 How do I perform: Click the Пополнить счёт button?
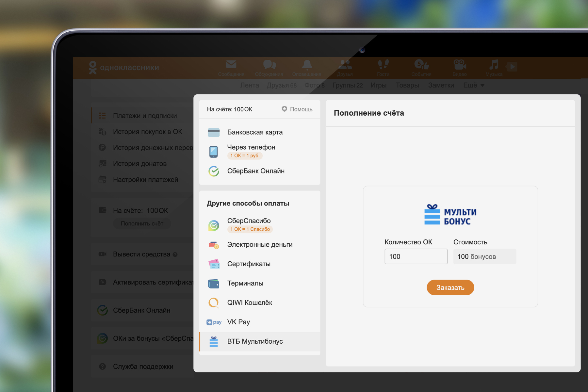(x=142, y=224)
